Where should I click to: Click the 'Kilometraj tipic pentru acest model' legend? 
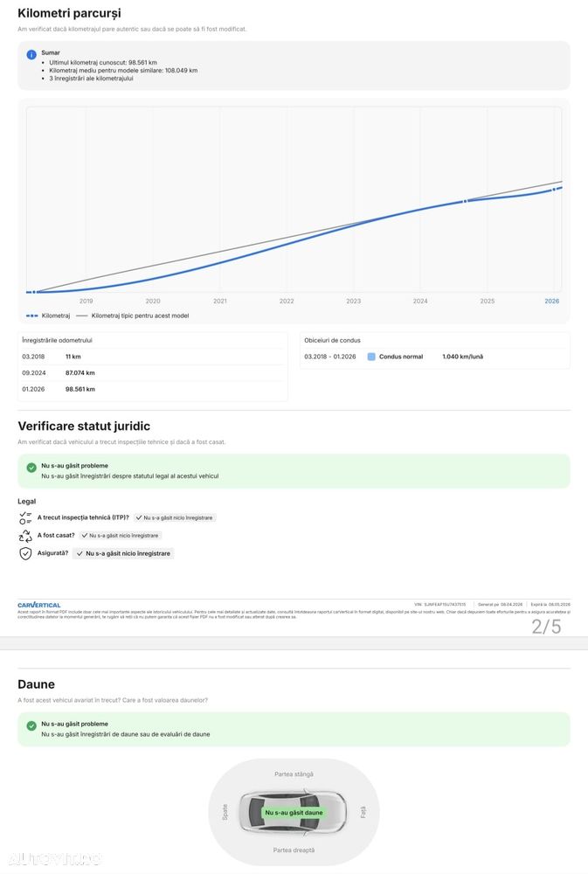tap(140, 316)
